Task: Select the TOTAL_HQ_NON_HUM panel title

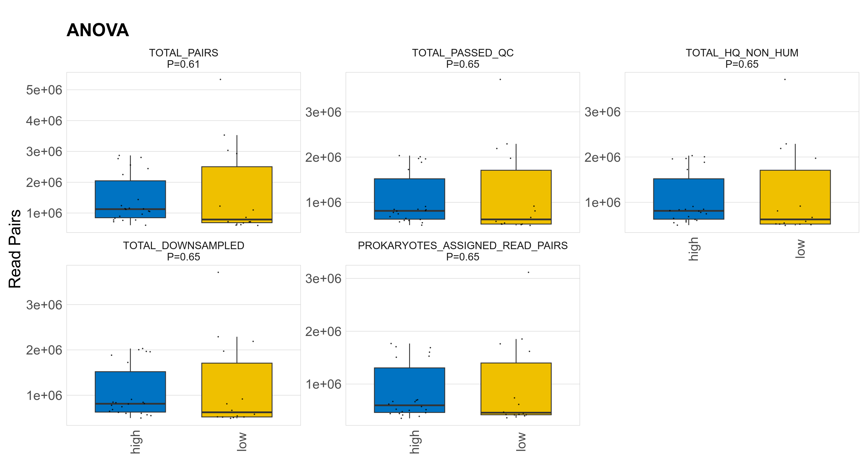Action: pyautogui.click(x=742, y=53)
